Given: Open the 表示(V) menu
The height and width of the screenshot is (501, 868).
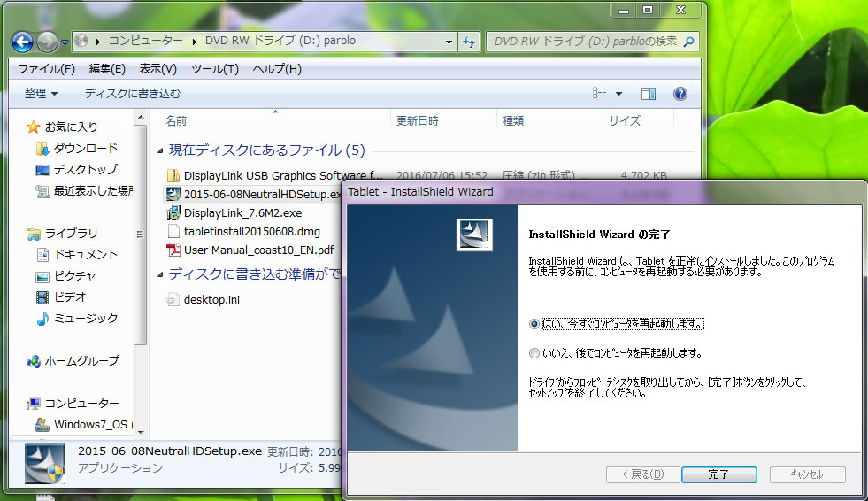Looking at the screenshot, I should click(157, 69).
